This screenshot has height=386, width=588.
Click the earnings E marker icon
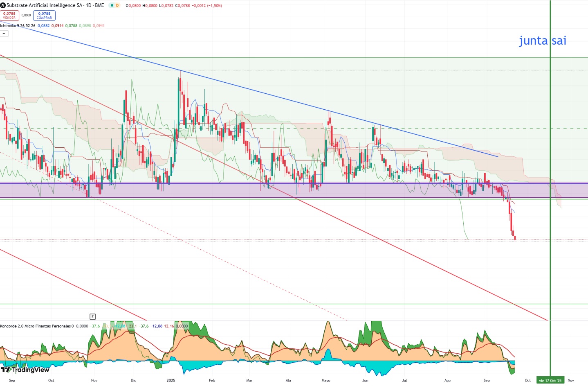click(x=93, y=316)
